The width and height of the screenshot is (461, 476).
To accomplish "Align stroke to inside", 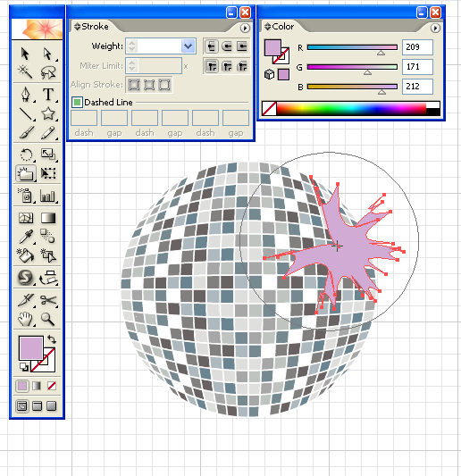I will pyautogui.click(x=149, y=85).
